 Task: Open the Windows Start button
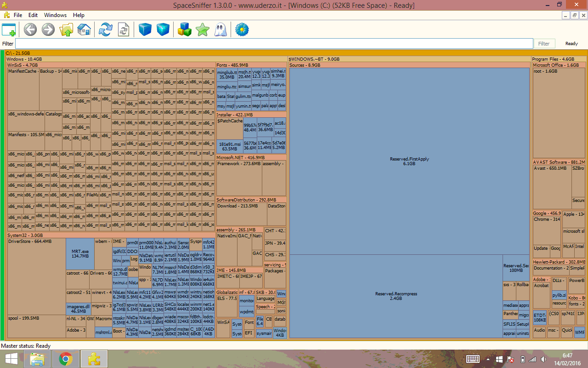point(11,359)
